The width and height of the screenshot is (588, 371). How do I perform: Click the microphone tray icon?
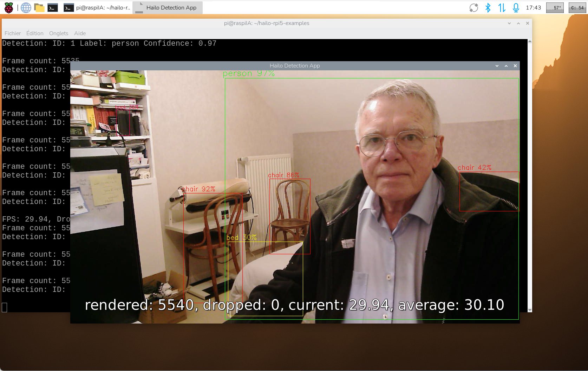(516, 7)
